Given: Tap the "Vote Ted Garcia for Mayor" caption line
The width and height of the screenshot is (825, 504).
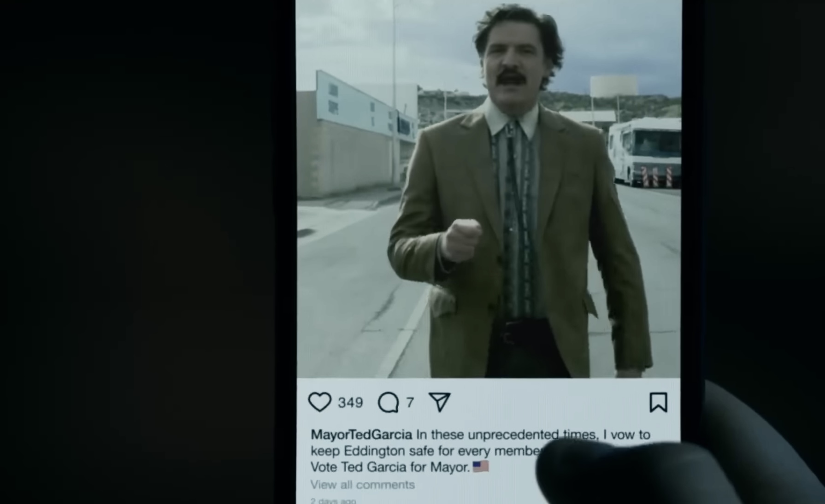Looking at the screenshot, I should pos(390,467).
